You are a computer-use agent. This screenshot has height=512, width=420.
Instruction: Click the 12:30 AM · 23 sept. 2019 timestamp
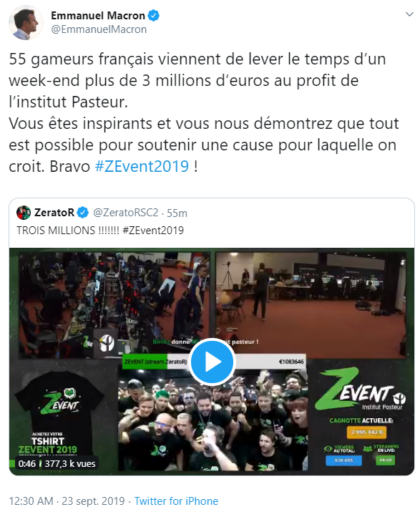pyautogui.click(x=67, y=501)
